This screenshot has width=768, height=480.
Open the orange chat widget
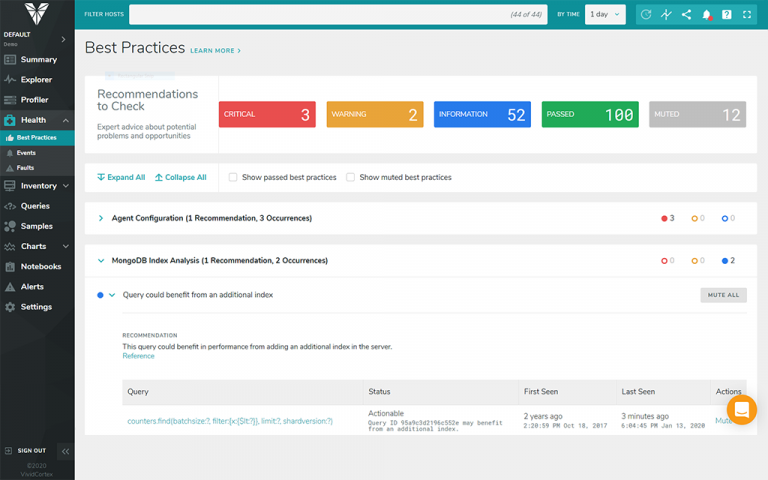(741, 410)
